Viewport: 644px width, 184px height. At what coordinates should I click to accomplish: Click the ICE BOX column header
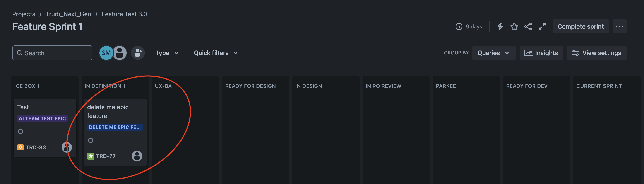click(x=27, y=86)
